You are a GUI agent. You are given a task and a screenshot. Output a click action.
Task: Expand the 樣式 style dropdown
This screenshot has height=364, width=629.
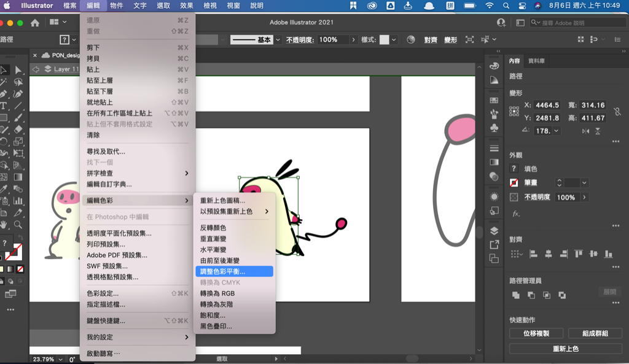pyautogui.click(x=394, y=40)
